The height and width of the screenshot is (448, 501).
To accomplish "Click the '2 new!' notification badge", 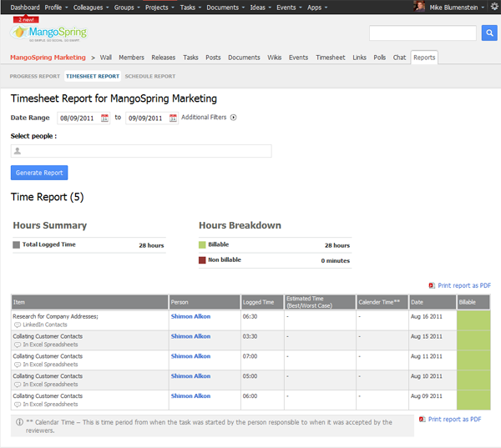I will (x=26, y=20).
